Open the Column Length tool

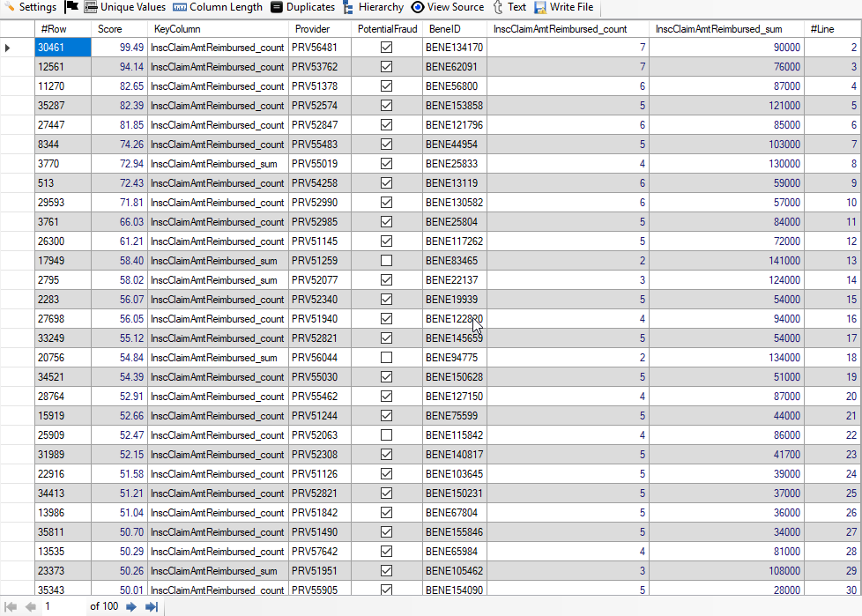(218, 7)
